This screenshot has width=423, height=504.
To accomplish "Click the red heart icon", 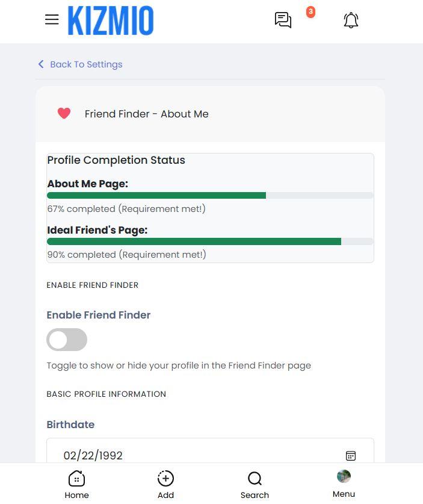I will coord(64,113).
